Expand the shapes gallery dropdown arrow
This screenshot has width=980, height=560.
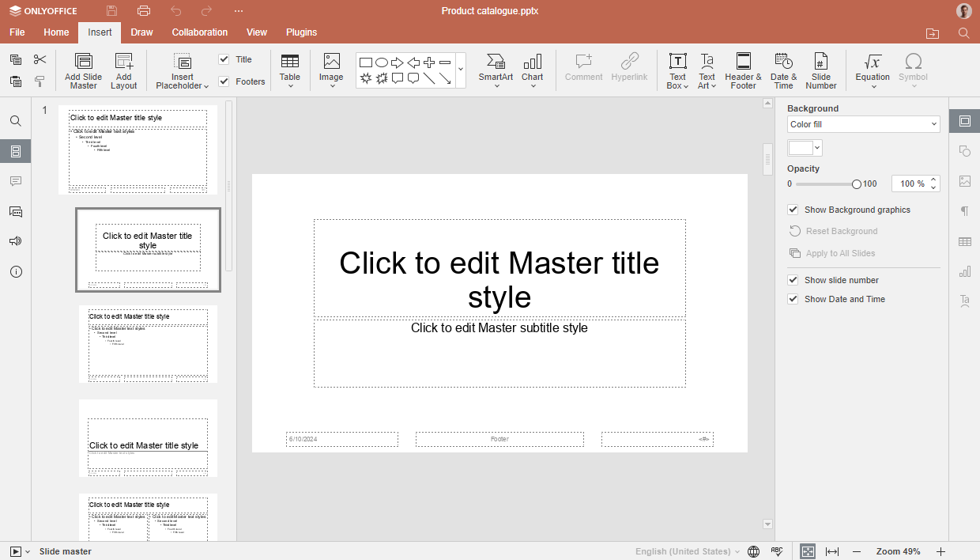click(461, 70)
